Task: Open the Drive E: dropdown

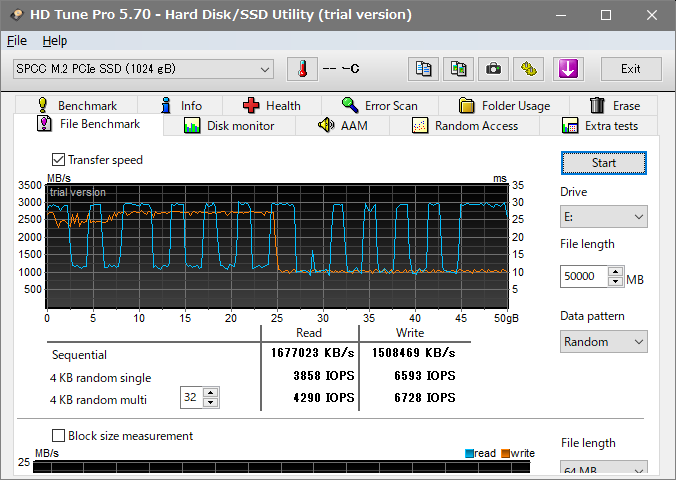Action: [604, 216]
